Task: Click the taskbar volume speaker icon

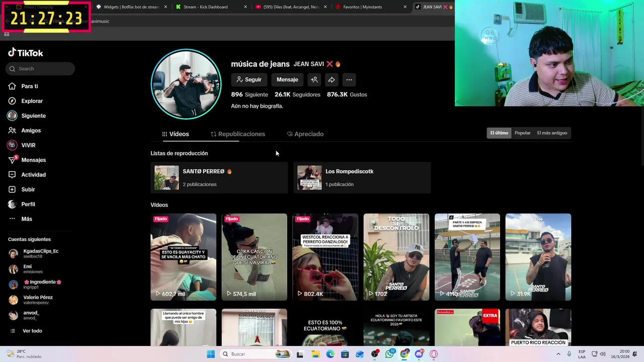Action: pyautogui.click(x=603, y=354)
